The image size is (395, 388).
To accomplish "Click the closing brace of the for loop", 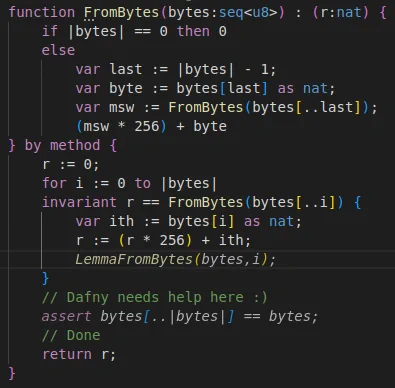I will [46, 278].
